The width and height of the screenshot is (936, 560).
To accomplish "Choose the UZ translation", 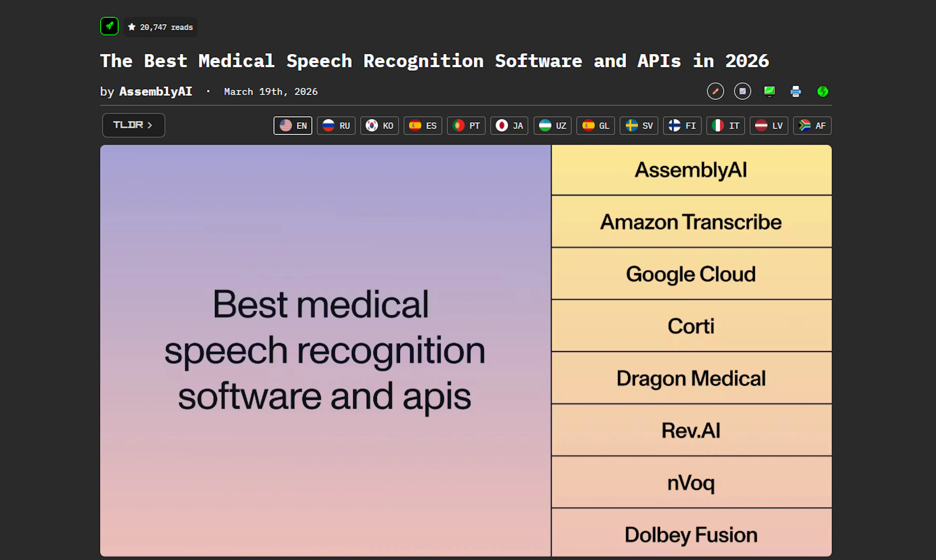I will (x=553, y=126).
